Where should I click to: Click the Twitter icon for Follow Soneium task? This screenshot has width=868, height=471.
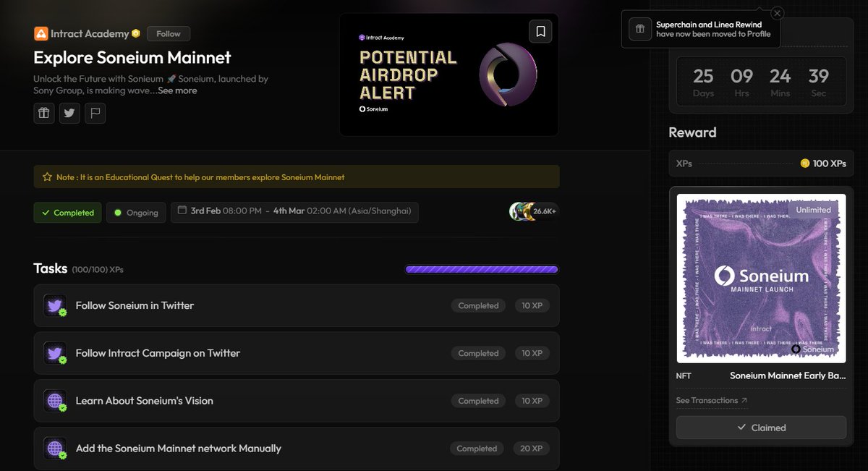(x=55, y=305)
